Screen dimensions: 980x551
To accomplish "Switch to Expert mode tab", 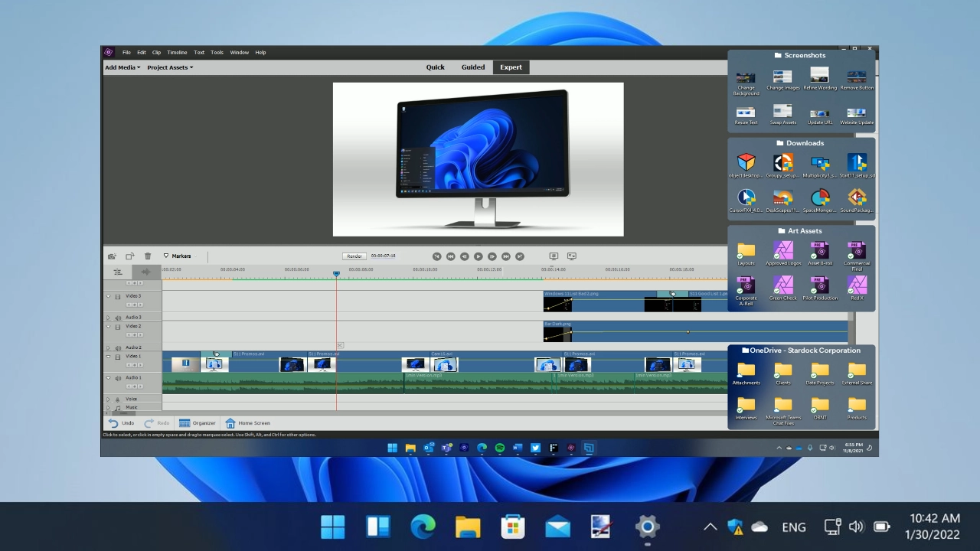I will (x=511, y=67).
